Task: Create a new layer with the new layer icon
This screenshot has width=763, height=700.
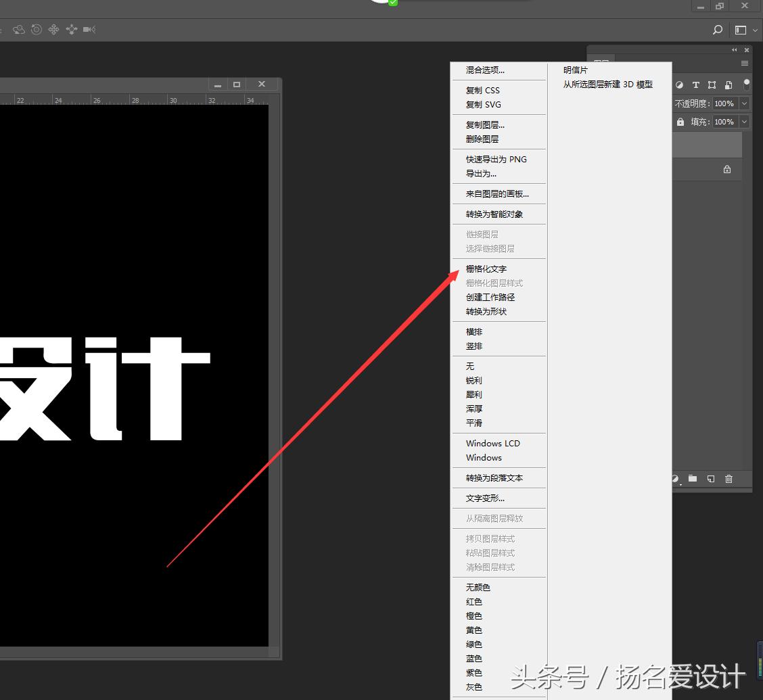Action: (710, 479)
